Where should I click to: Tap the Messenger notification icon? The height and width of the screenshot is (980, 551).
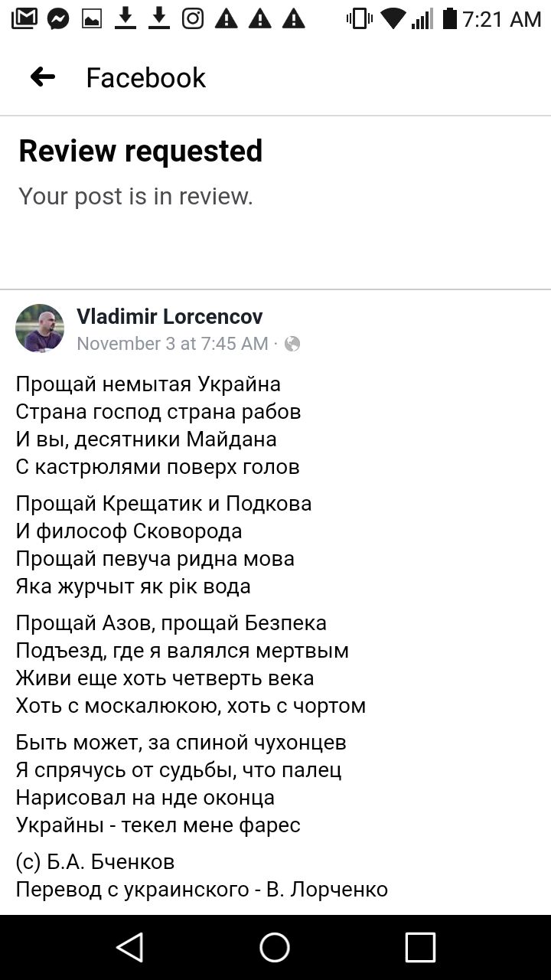(x=58, y=18)
